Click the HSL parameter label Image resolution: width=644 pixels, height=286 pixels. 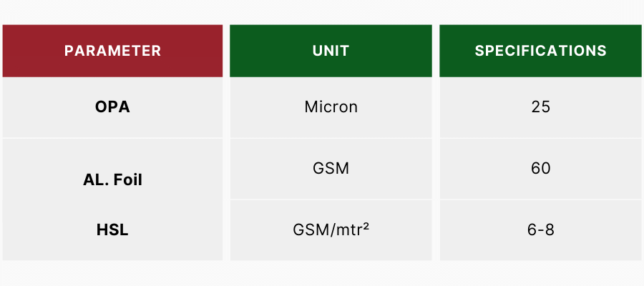pyautogui.click(x=112, y=231)
